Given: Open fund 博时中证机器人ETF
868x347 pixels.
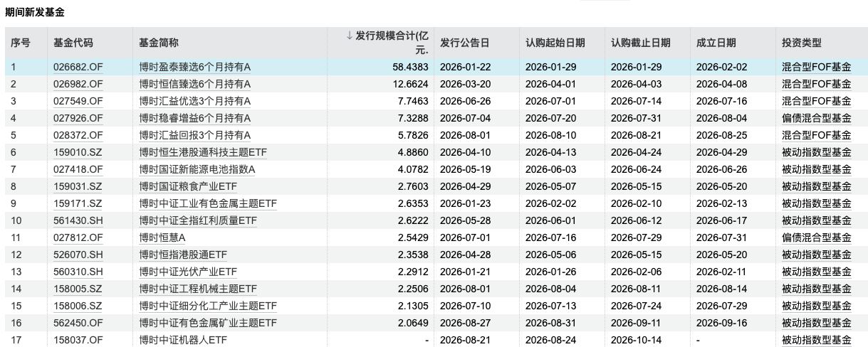Looking at the screenshot, I should coord(183,341).
